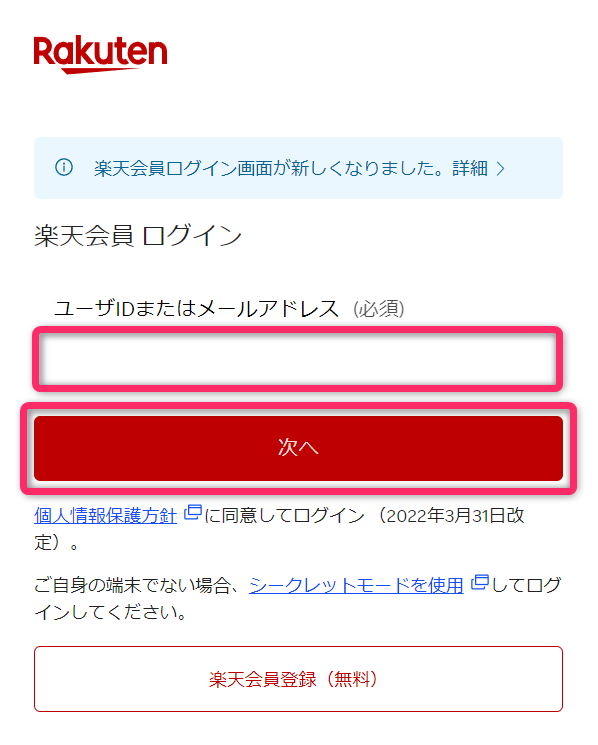Screen dimensions: 598x745
Task: Click the ユーザIDまたはメールアドレス field label
Action: (x=196, y=308)
